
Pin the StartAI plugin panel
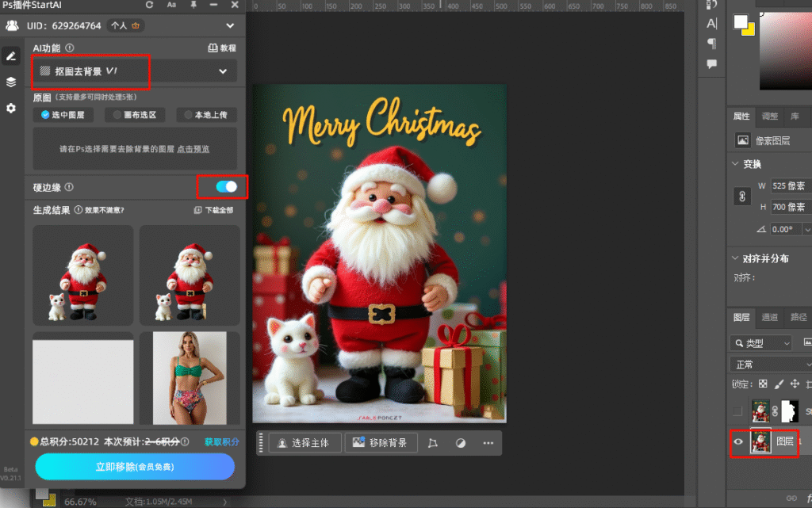(x=193, y=5)
